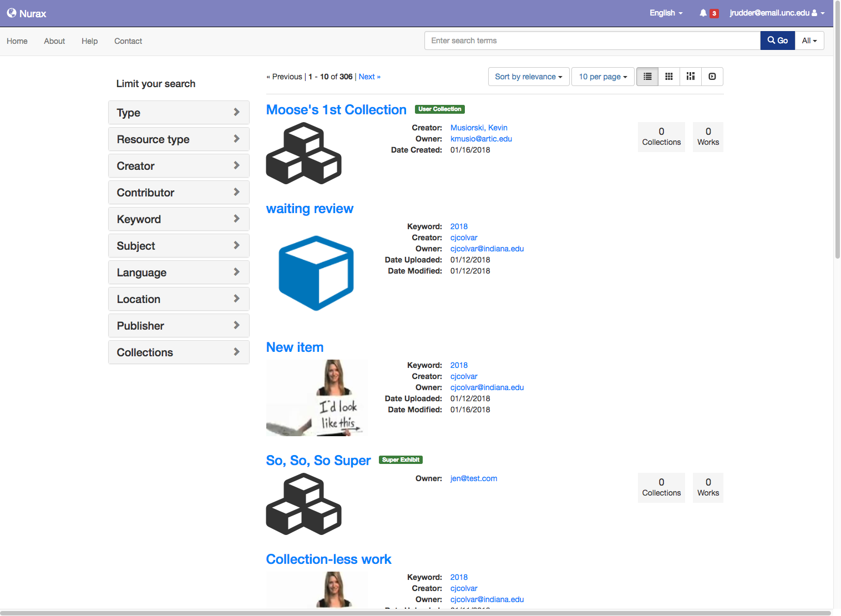Expand the Keyword facet
Viewport: 841px width, 616px height.
[179, 219]
